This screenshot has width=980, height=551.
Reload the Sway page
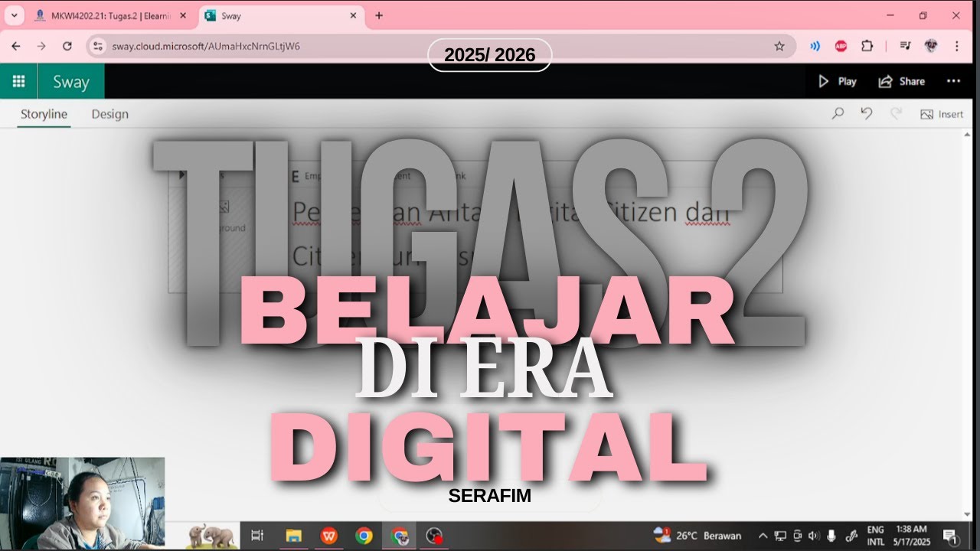pyautogui.click(x=67, y=46)
